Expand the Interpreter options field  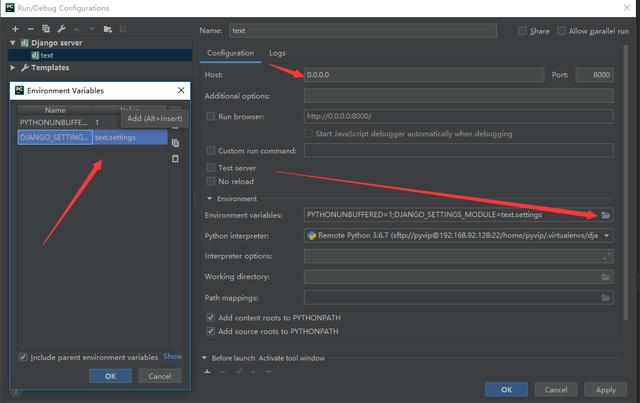607,256
